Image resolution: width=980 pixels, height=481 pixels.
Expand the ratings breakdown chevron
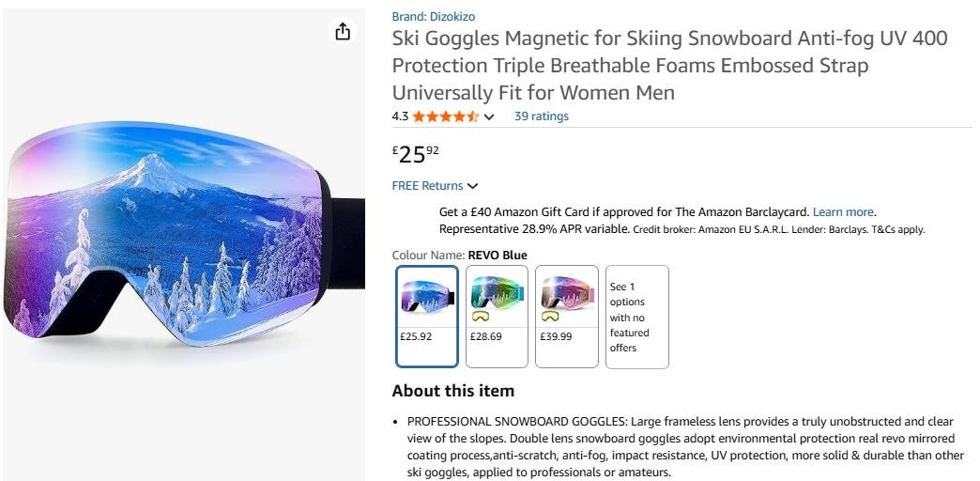pos(489,117)
